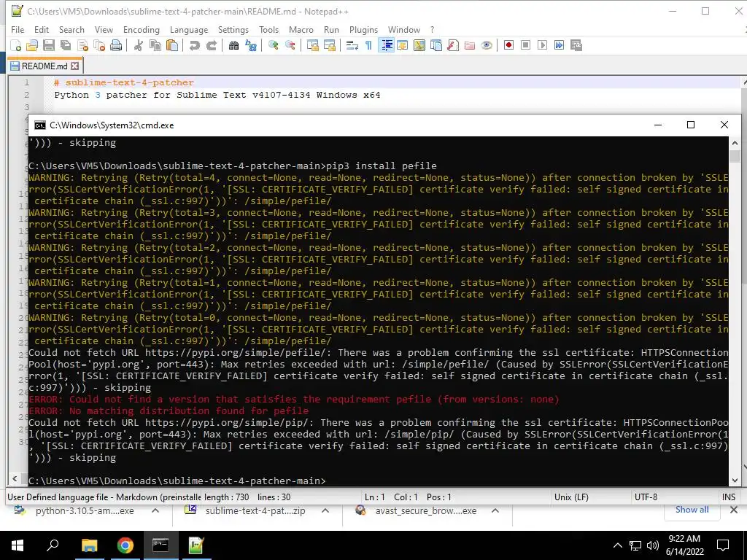Click the Copy toolbar icon
Viewport: 747px width, 560px height.
(x=155, y=45)
